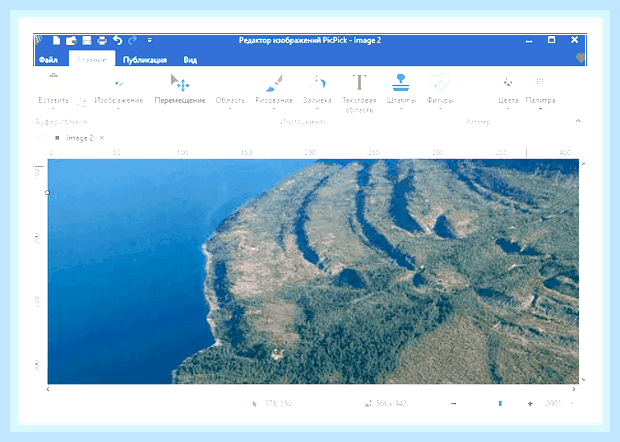This screenshot has width=620, height=442.
Task: Click the Undo arrow icon
Action: click(x=117, y=40)
